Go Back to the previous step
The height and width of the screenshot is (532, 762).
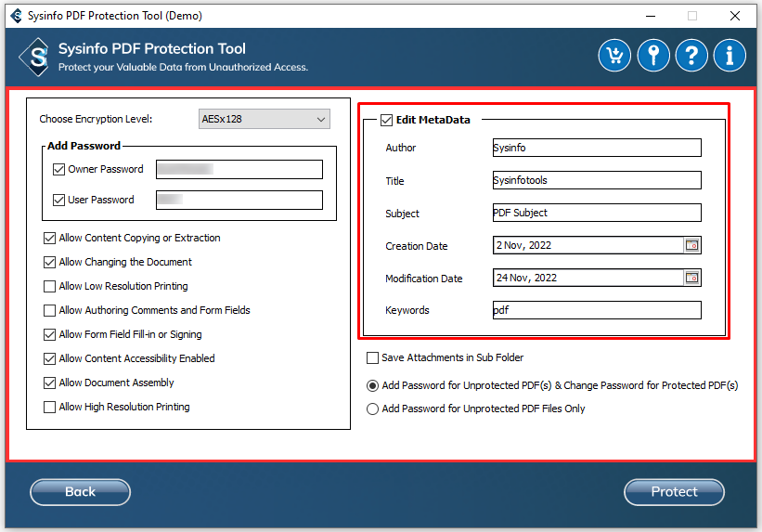click(x=80, y=492)
